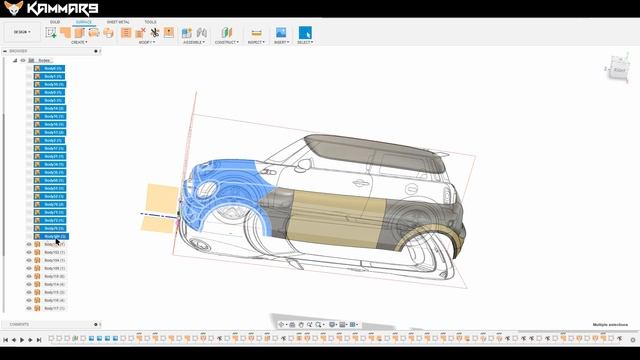
Task: Click the Modify icon with red X
Action: click(140, 33)
